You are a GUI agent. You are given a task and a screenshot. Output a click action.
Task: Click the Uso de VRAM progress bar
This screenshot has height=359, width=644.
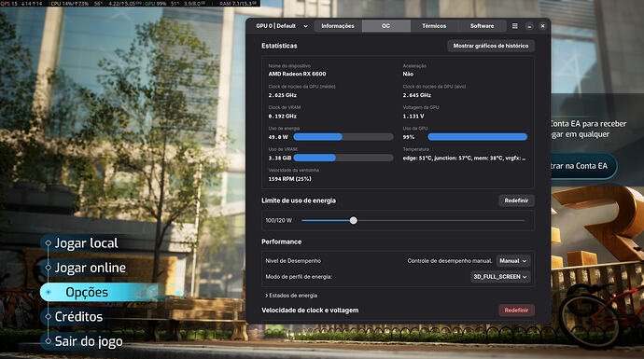pyautogui.click(x=343, y=158)
